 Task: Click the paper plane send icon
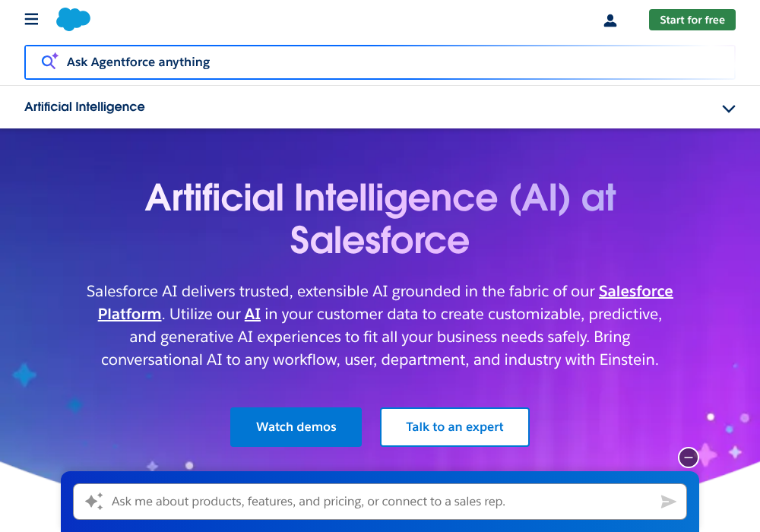click(669, 502)
